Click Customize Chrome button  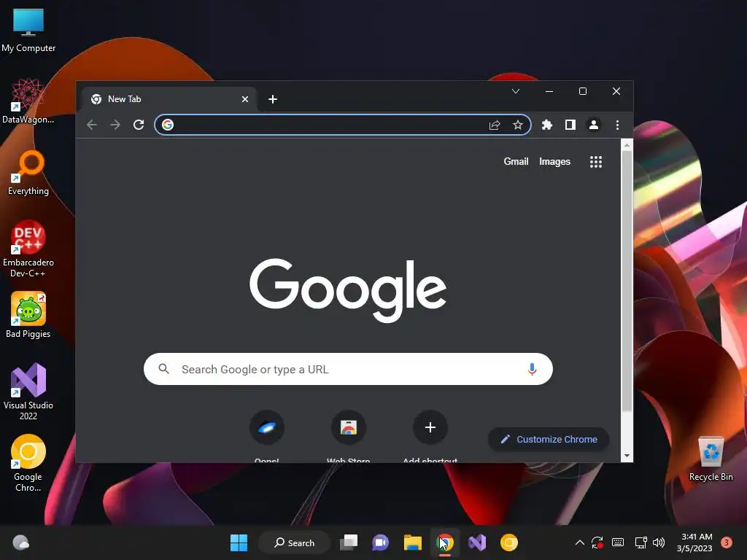coord(549,439)
